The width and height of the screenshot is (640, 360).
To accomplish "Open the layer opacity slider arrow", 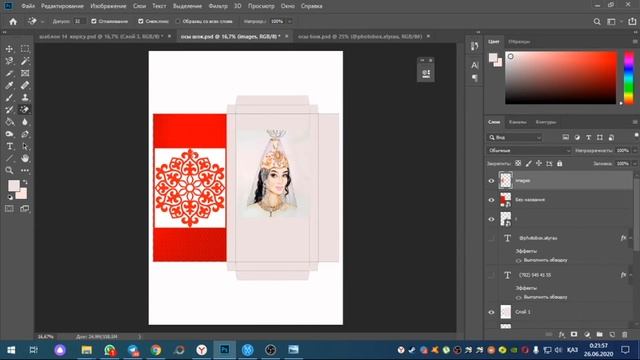I will [x=635, y=151].
